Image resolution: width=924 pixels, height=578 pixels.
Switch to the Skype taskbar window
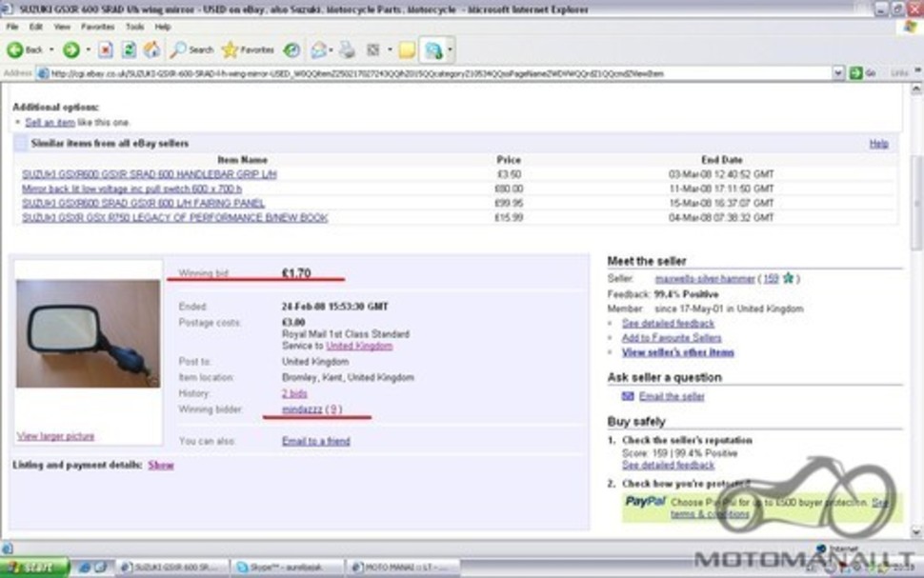click(287, 568)
